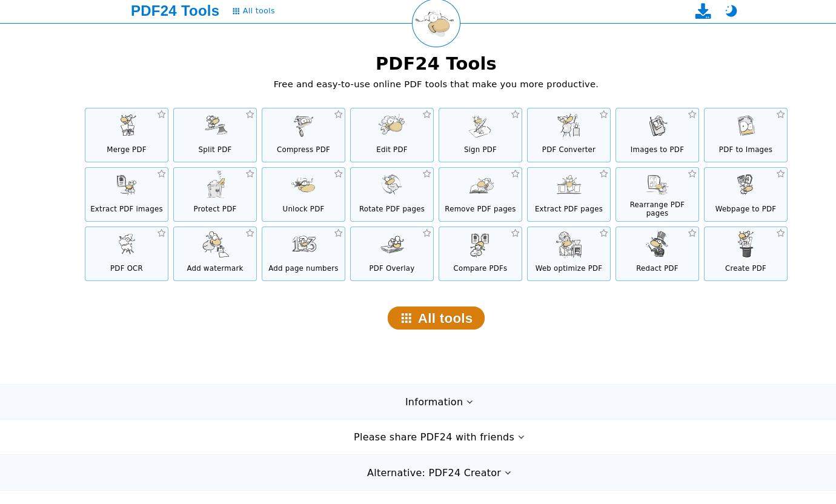Image resolution: width=836 pixels, height=504 pixels.
Task: Open the Split PDF tool icon
Action: (x=215, y=125)
